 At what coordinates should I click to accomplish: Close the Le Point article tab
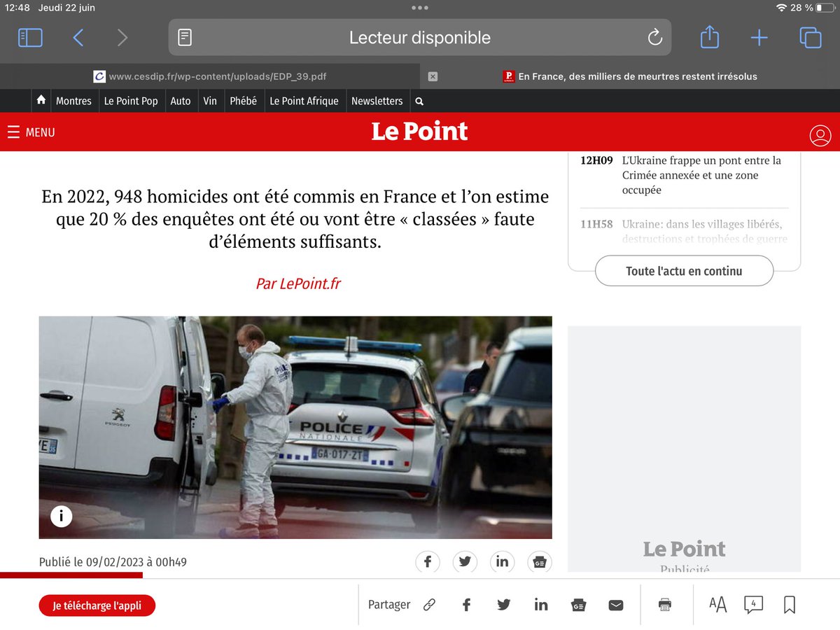[x=433, y=76]
